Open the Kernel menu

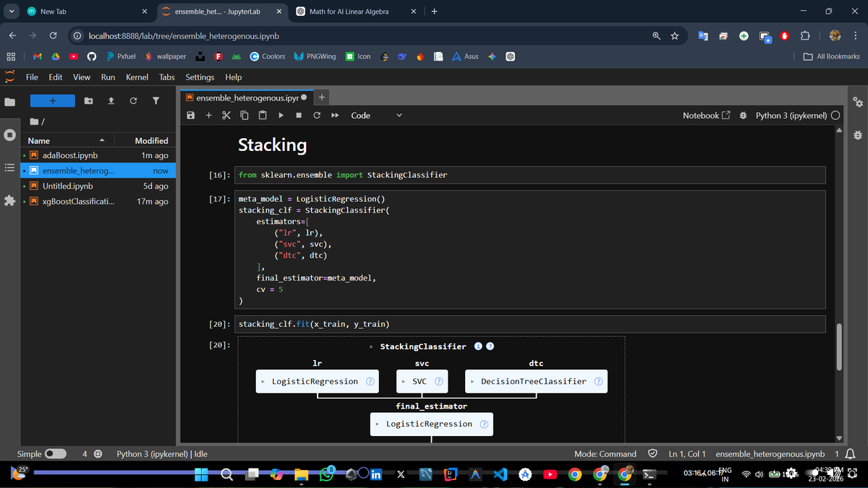(x=137, y=77)
